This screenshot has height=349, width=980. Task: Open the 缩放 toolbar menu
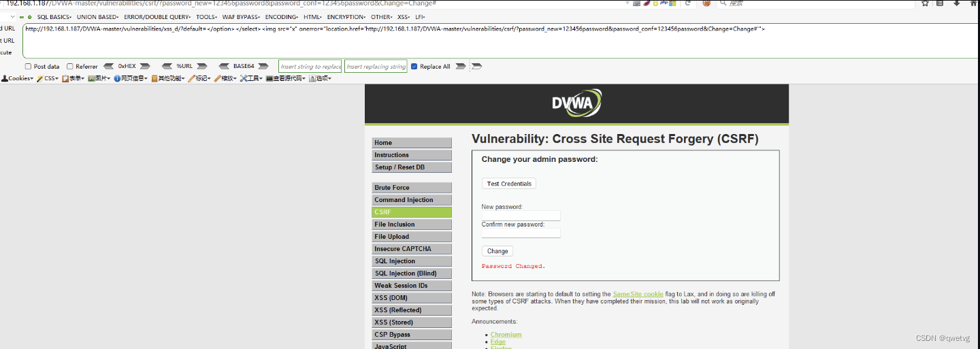226,78
